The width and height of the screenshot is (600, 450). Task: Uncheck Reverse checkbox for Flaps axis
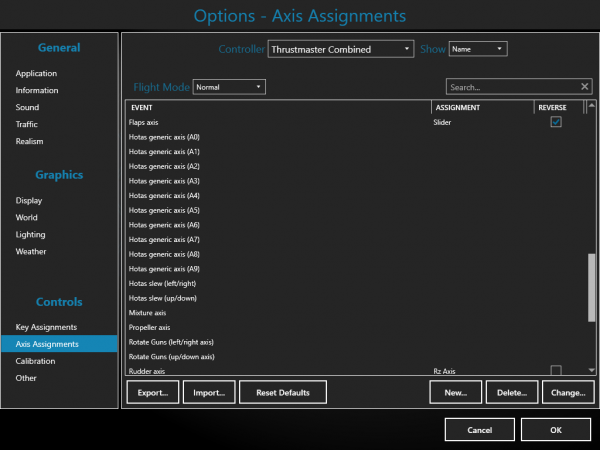[x=556, y=122]
